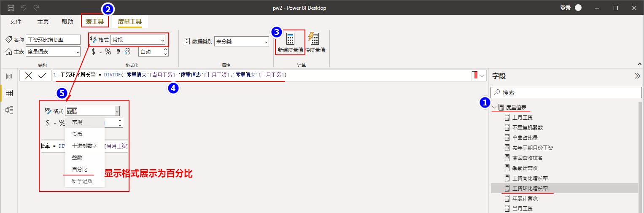Image resolution: width=644 pixels, height=213 pixels.
Task: Undo the last action
Action: (x=24, y=8)
